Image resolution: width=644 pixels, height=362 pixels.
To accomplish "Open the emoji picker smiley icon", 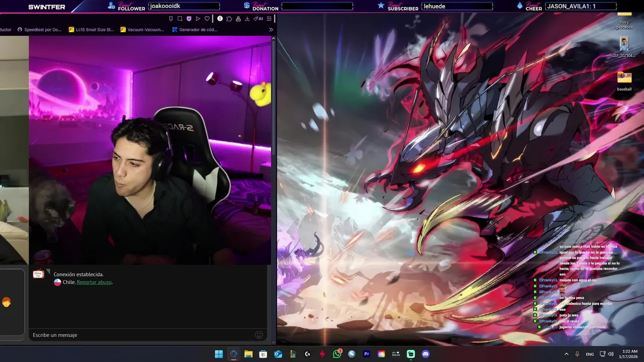I will pos(259,335).
